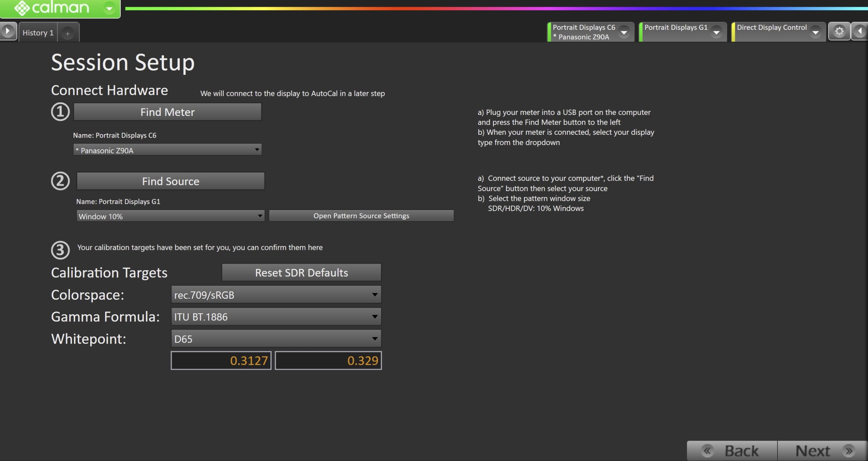868x461 pixels.
Task: Switch to the History 1 tab
Action: [x=38, y=33]
